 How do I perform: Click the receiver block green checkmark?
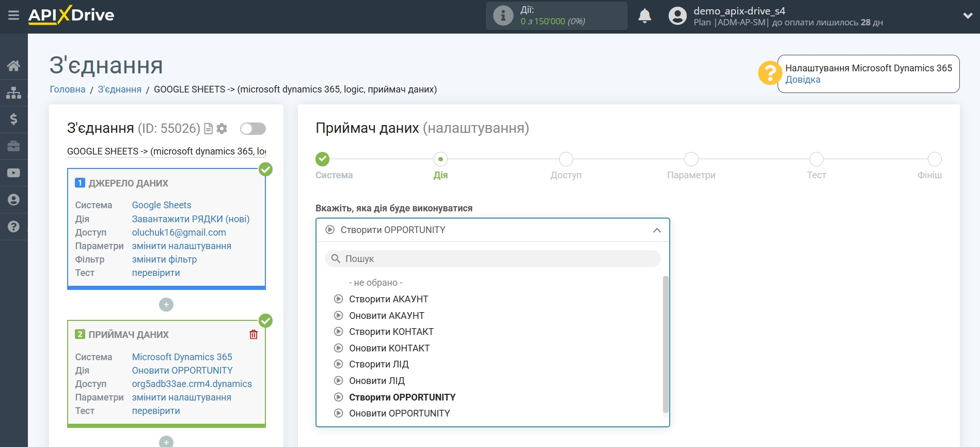(x=266, y=321)
